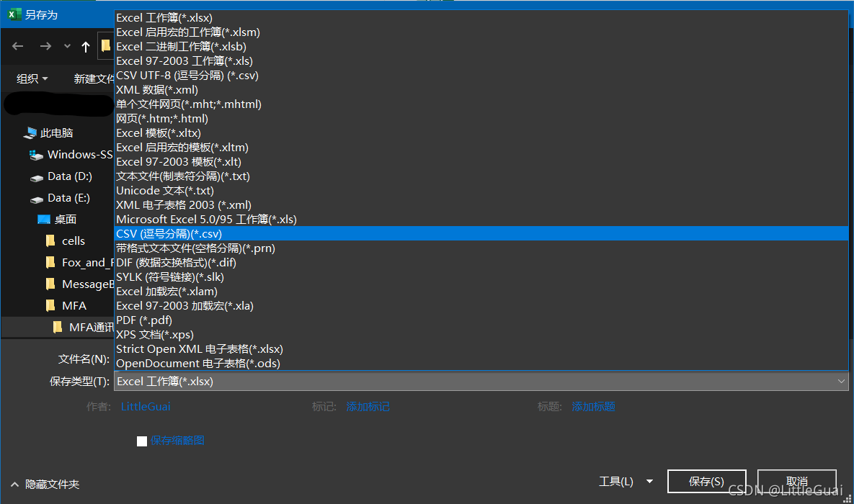Screen dimensions: 854x504
Task: Choose Microsoft Excel 5.0/95 工作簿
Action: [481, 220]
